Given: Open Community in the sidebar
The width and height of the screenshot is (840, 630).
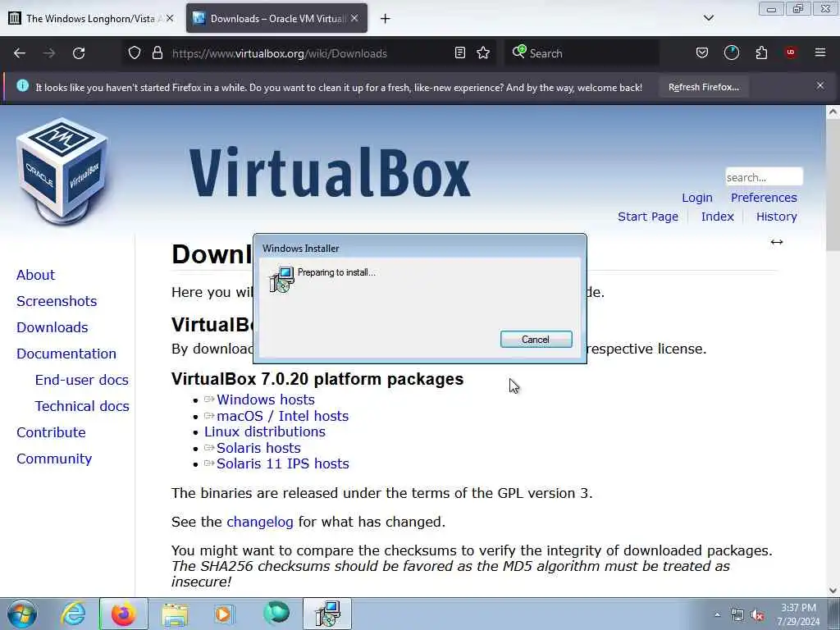Looking at the screenshot, I should [54, 459].
